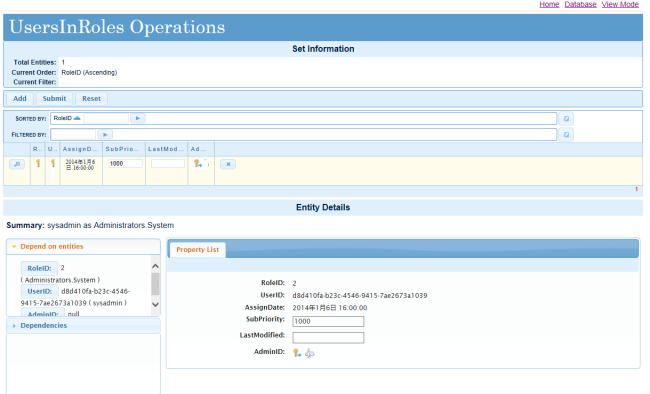Click the LastMod... column header
The width and height of the screenshot is (650, 394).
click(167, 149)
